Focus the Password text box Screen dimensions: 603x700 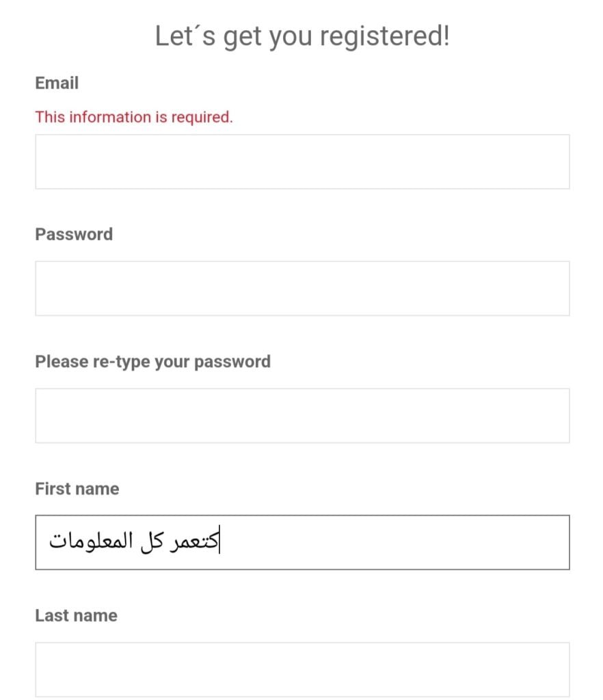pyautogui.click(x=302, y=288)
